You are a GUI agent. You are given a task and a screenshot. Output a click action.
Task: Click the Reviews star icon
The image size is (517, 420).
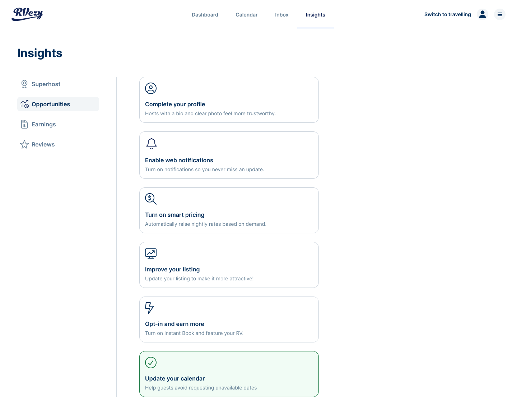coord(24,144)
